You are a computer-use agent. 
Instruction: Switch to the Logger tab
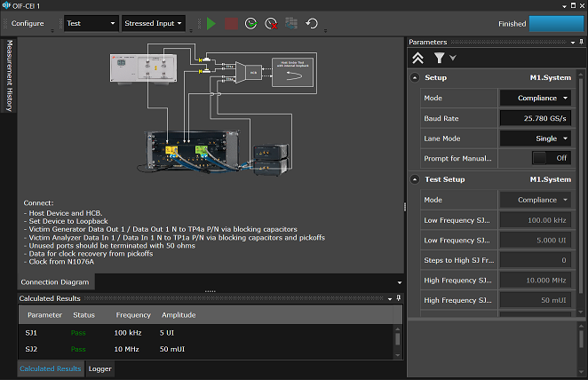point(100,368)
